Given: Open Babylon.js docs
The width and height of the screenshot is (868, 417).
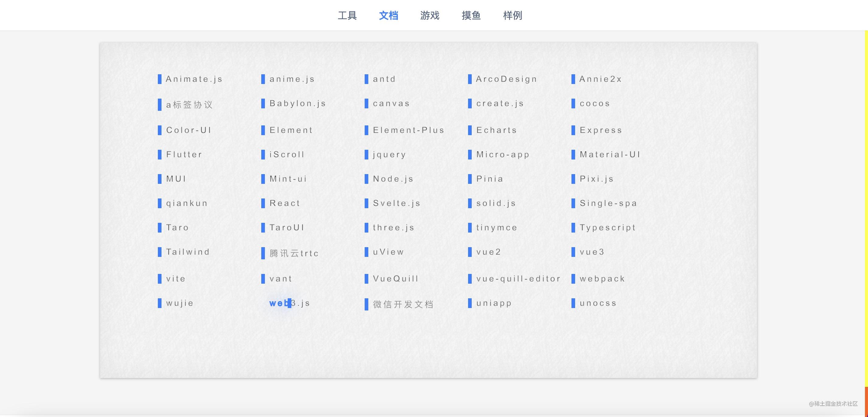Looking at the screenshot, I should tap(298, 103).
